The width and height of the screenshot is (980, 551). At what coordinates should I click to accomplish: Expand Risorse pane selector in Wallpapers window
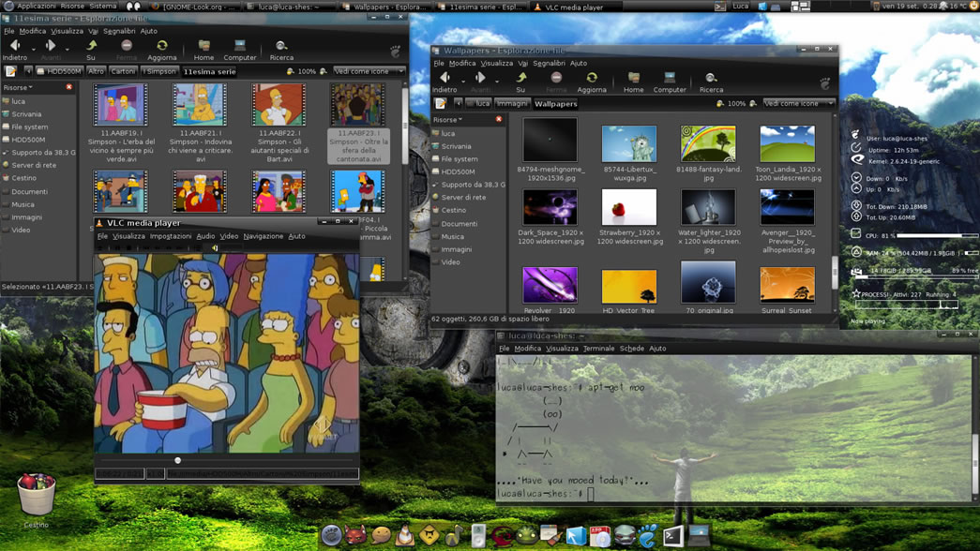click(x=447, y=119)
